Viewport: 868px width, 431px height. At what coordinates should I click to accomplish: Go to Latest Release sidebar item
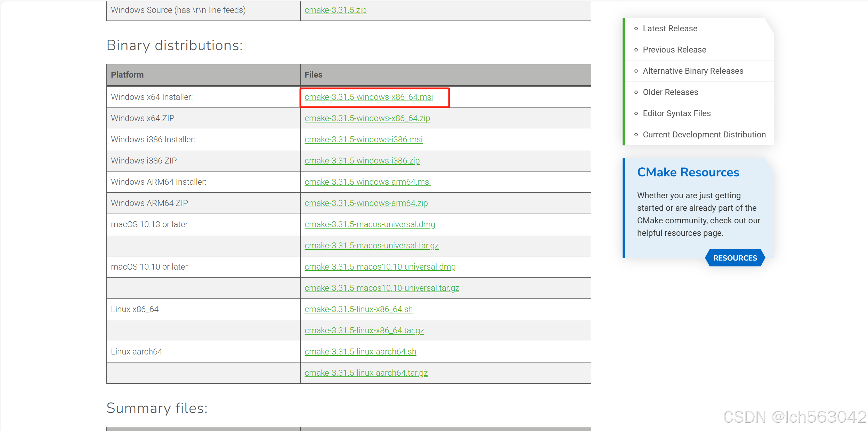click(x=670, y=29)
